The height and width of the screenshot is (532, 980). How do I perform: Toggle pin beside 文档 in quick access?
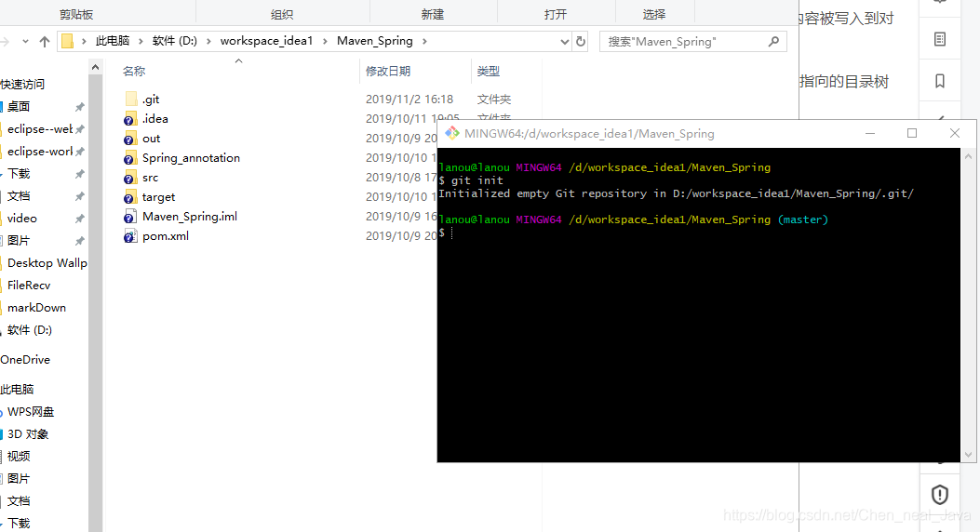(x=79, y=196)
